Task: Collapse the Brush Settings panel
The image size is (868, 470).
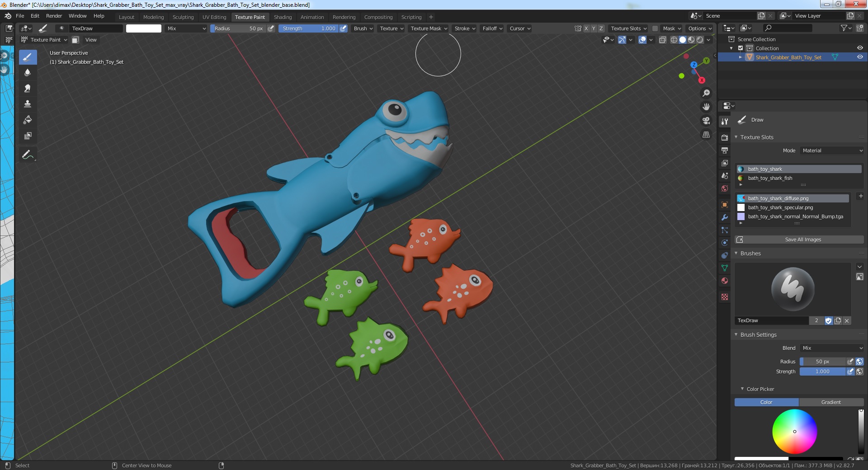Action: [736, 335]
